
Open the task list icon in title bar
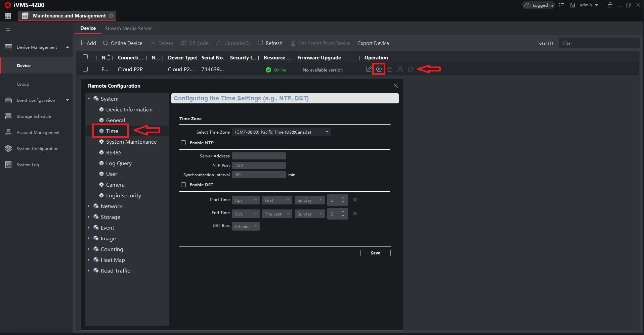click(x=561, y=5)
